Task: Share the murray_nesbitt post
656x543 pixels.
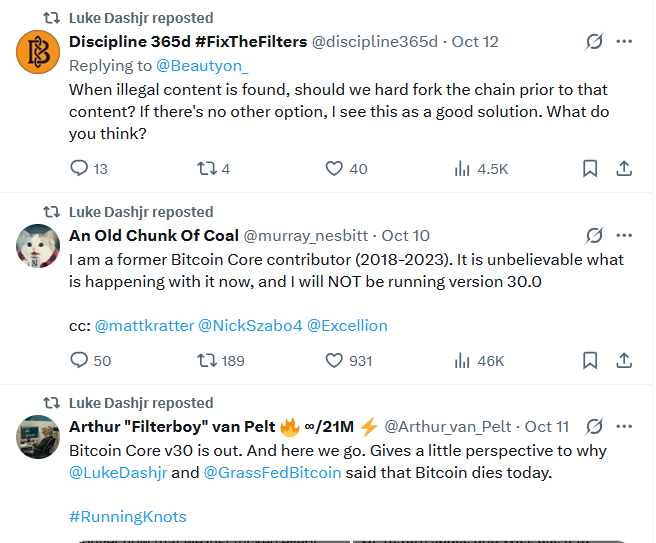Action: 624,360
